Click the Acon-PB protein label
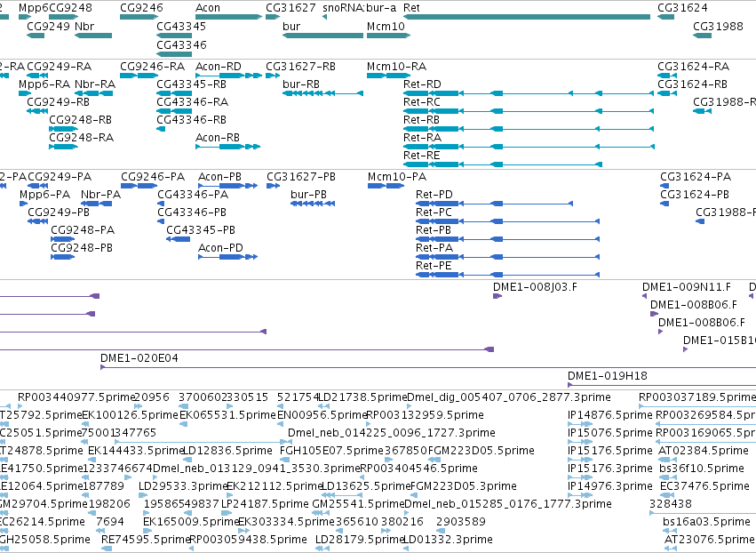This screenshot has width=756, height=553. pos(219,177)
